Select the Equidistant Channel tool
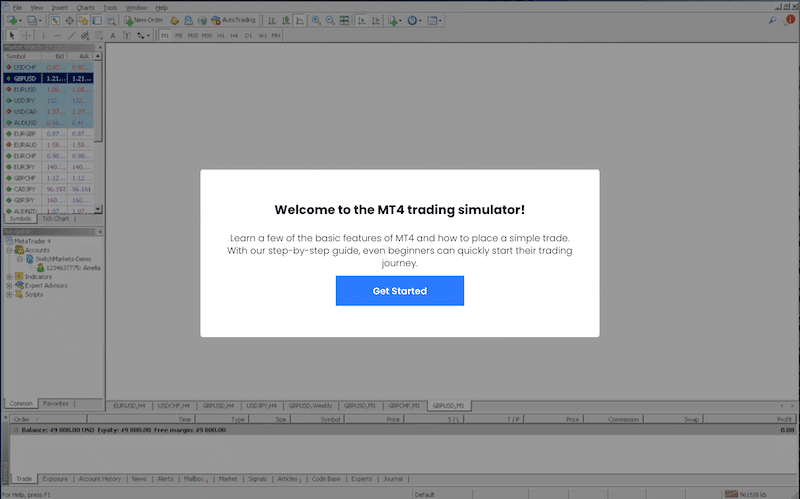 85,35
